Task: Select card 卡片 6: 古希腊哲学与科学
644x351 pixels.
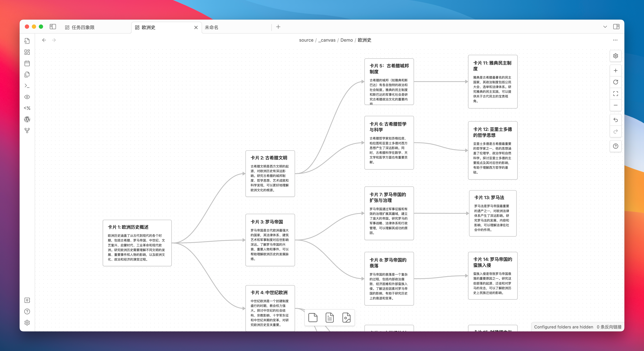Action: (389, 143)
